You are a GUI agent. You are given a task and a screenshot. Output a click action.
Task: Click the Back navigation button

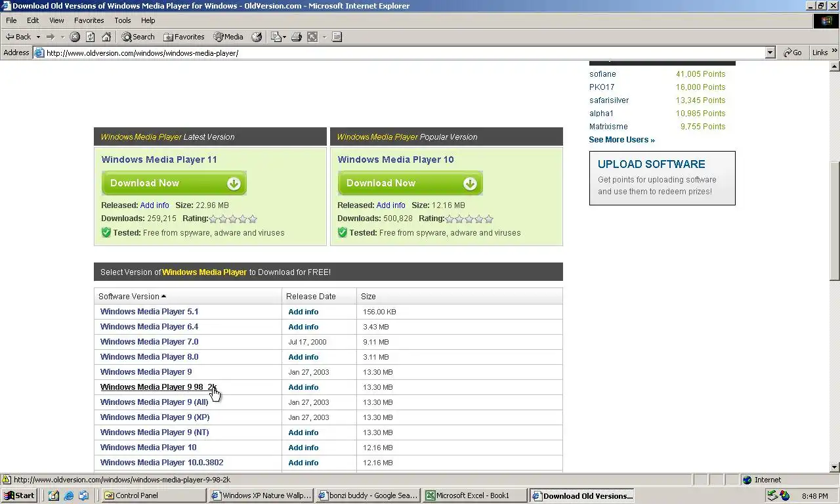pos(18,37)
